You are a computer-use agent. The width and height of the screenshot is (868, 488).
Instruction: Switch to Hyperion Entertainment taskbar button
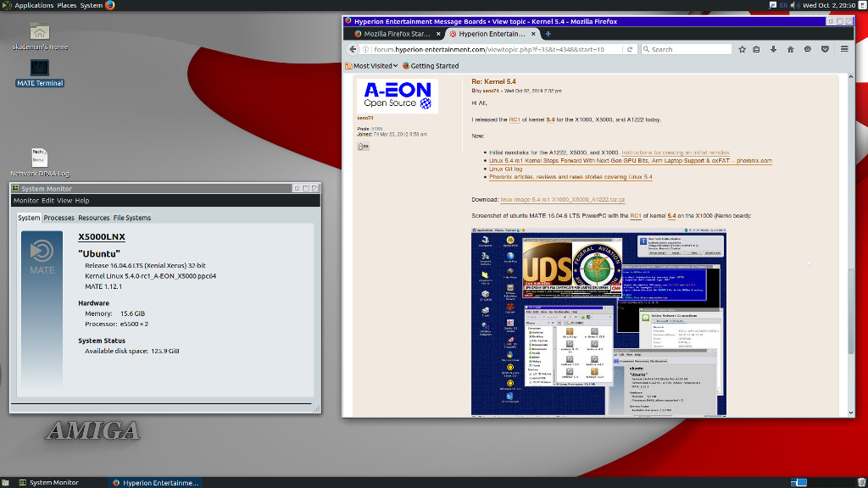point(155,482)
